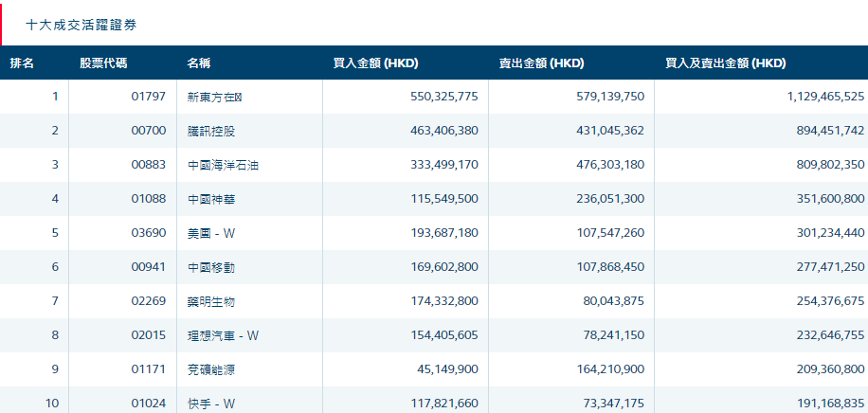Click the 排名 column header

click(22, 63)
